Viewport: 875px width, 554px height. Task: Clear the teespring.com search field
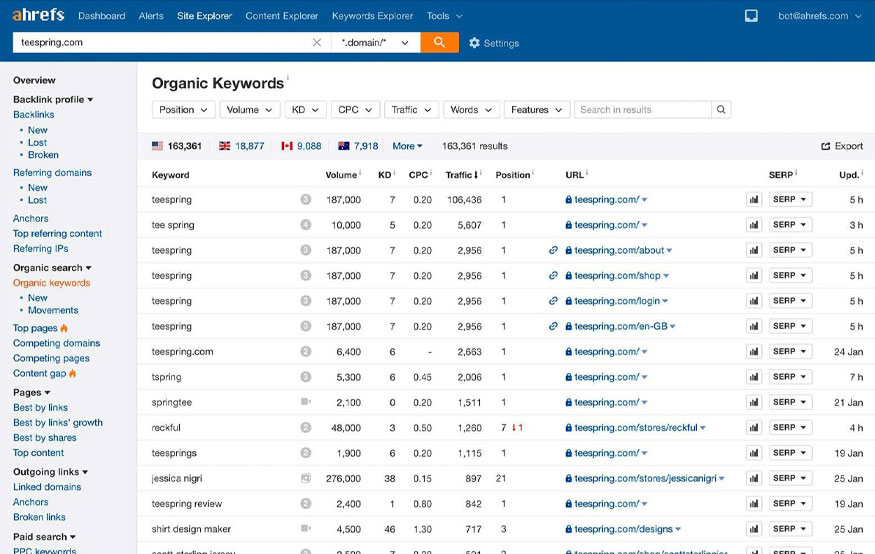[316, 42]
